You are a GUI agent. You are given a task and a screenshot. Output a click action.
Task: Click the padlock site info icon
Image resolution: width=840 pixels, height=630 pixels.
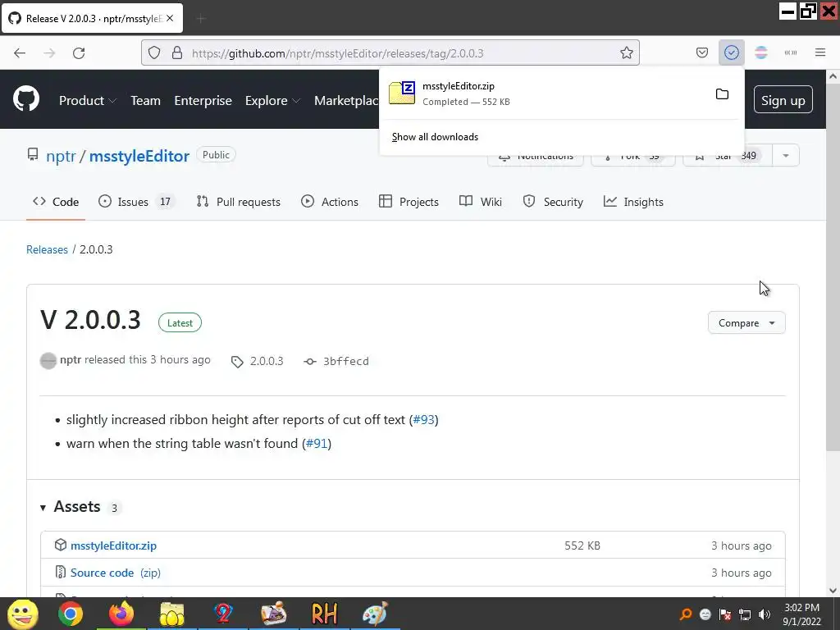[177, 52]
